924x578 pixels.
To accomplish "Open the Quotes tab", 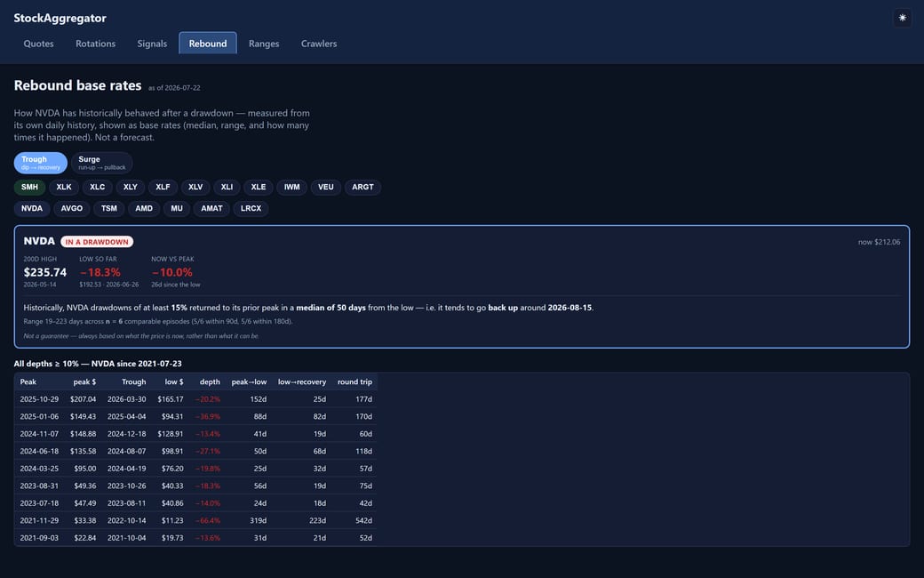I will click(x=38, y=44).
